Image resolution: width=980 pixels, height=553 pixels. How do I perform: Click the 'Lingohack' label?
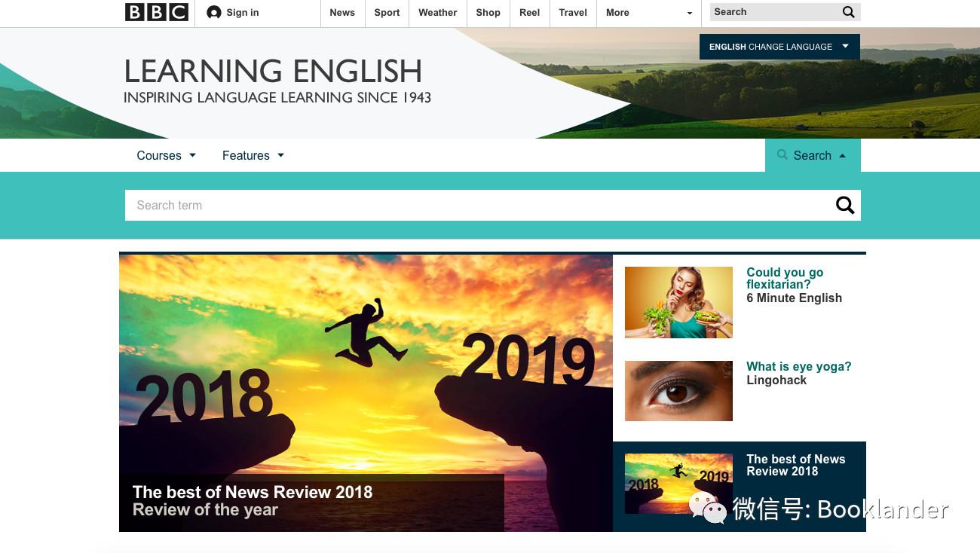776,380
